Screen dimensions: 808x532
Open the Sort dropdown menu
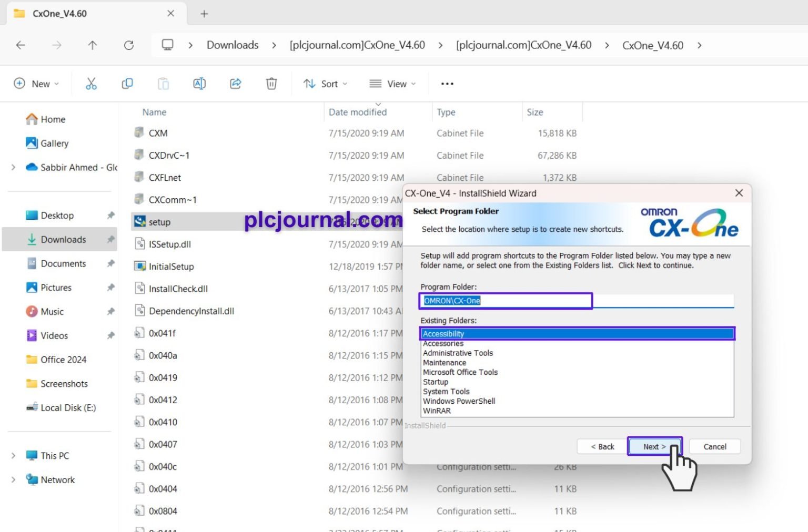[325, 83]
